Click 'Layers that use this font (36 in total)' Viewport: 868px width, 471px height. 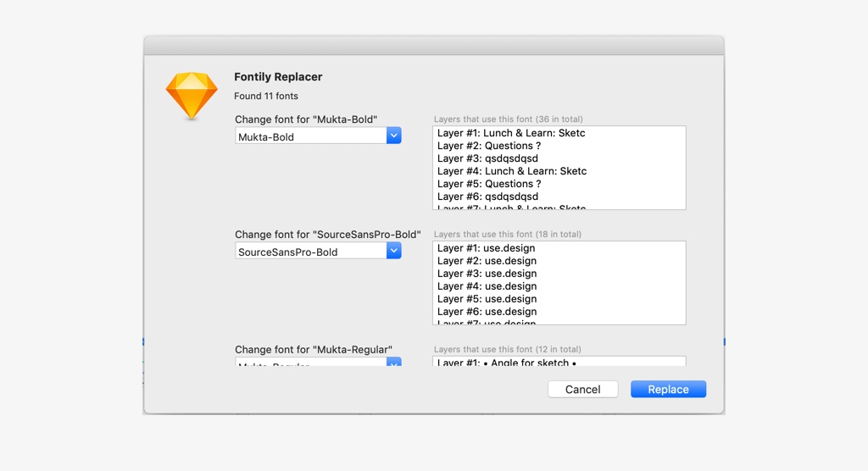pos(509,119)
